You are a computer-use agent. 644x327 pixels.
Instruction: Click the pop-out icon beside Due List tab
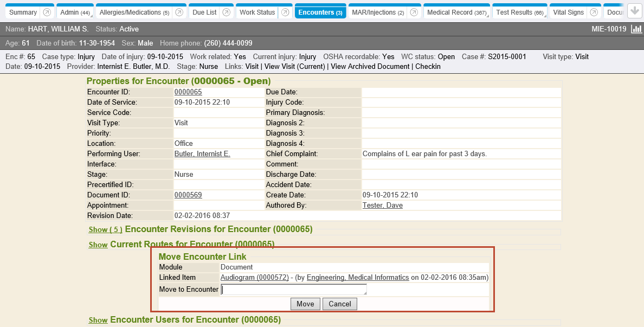coord(227,12)
